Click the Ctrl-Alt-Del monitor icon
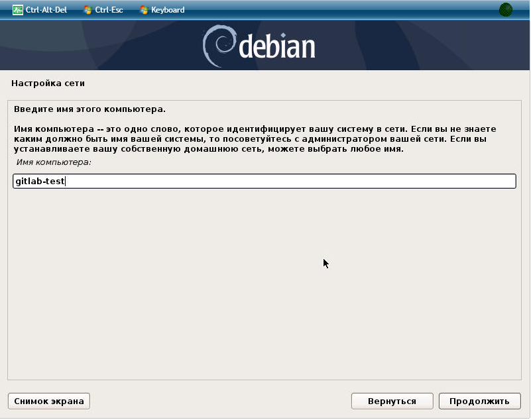 [18, 10]
